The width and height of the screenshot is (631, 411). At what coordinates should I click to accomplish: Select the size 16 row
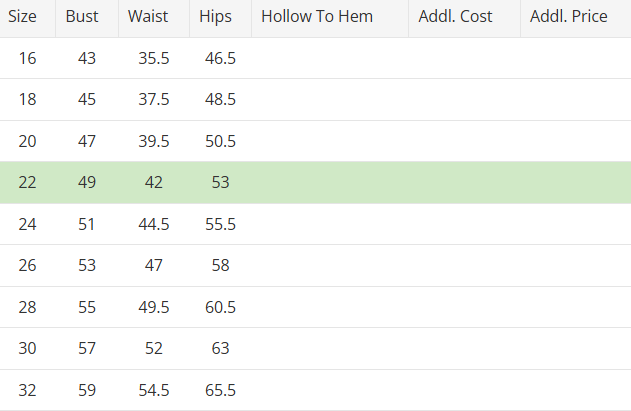point(27,59)
